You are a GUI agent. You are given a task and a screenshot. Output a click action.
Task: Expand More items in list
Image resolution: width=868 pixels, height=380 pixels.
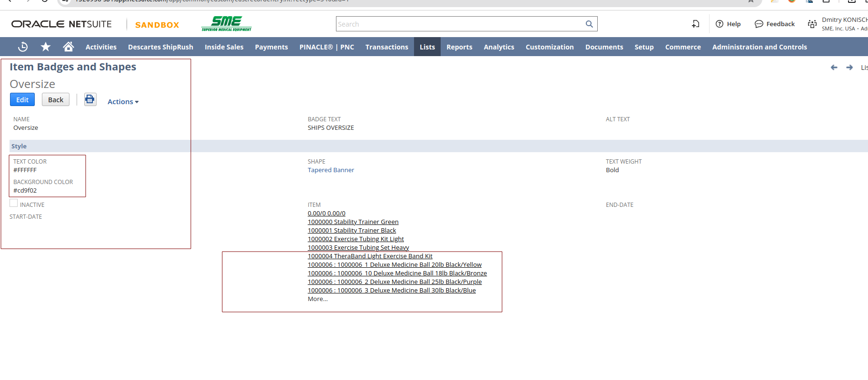click(317, 299)
